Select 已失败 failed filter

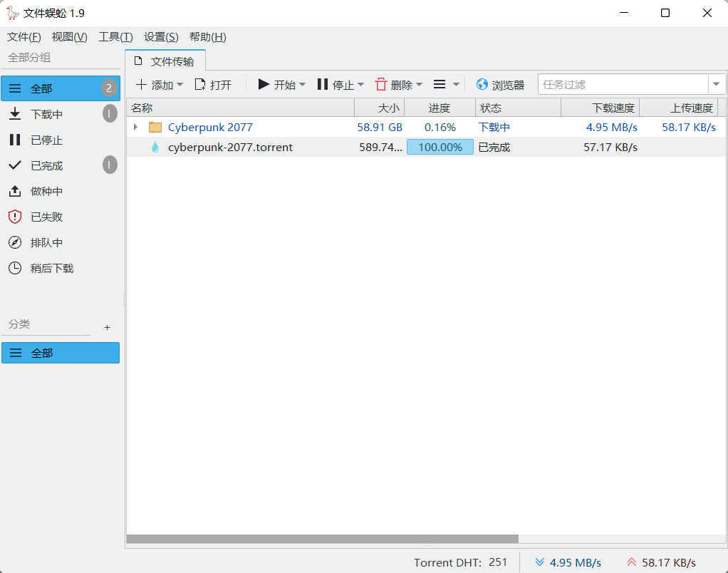click(x=61, y=217)
